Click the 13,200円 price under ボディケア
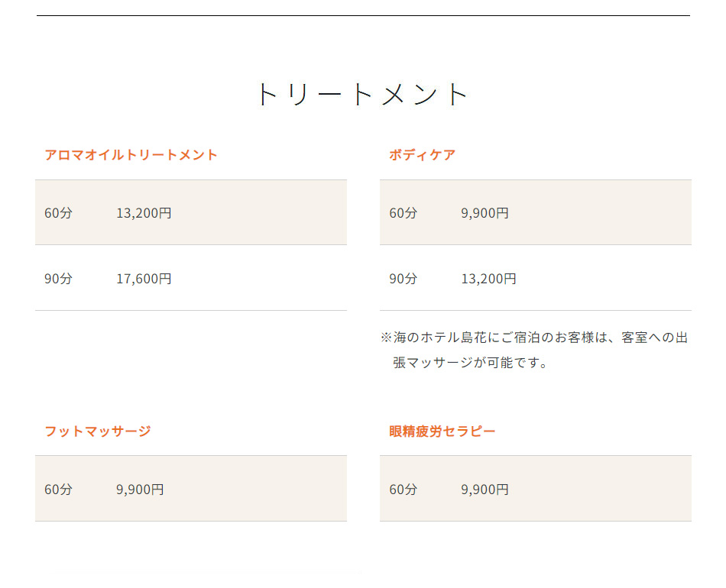 click(x=488, y=279)
